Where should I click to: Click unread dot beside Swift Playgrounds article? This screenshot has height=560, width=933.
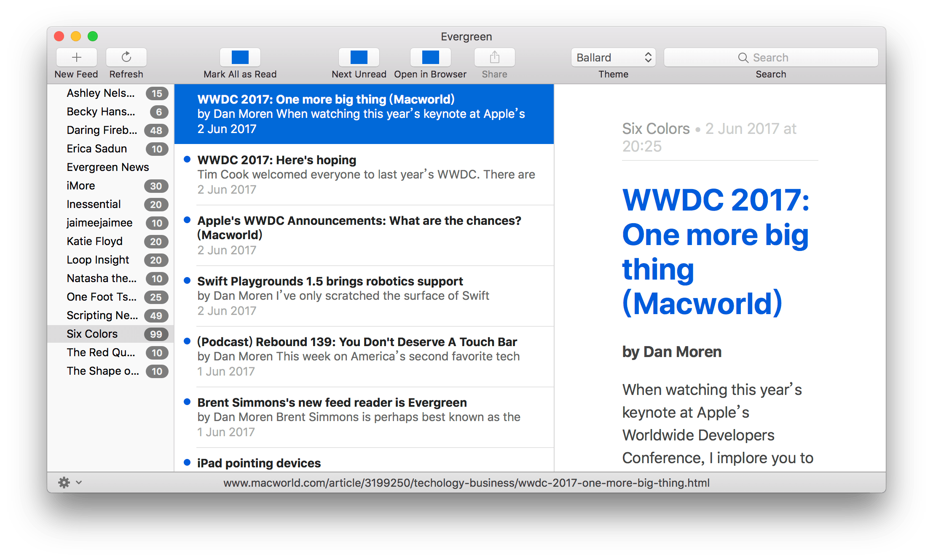click(x=187, y=280)
